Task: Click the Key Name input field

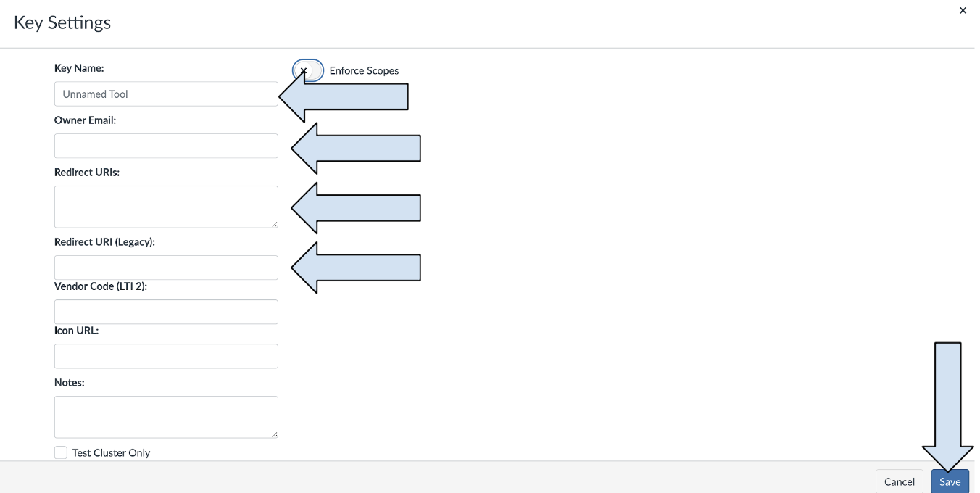Action: pyautogui.click(x=166, y=94)
